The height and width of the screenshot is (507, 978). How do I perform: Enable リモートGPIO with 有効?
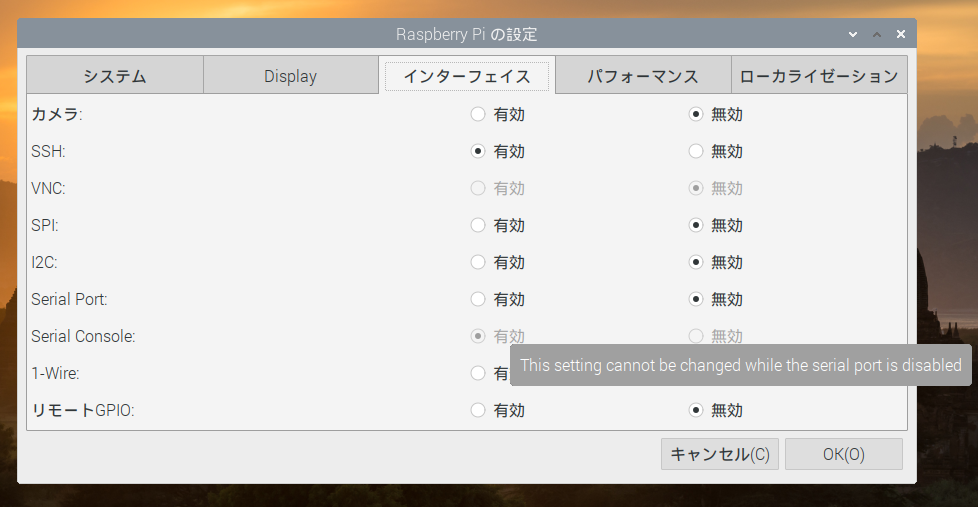point(478,411)
